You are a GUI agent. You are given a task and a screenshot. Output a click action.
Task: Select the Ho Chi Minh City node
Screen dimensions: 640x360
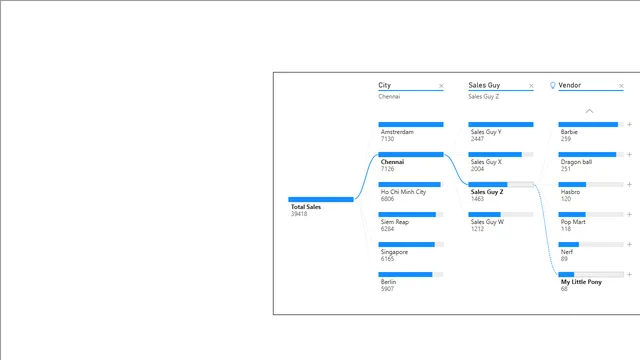411,184
